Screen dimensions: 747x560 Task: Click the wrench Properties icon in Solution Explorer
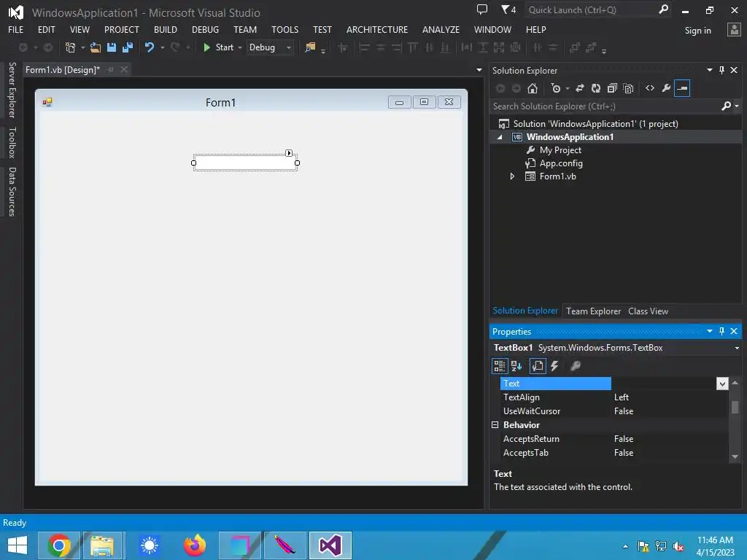coord(666,88)
